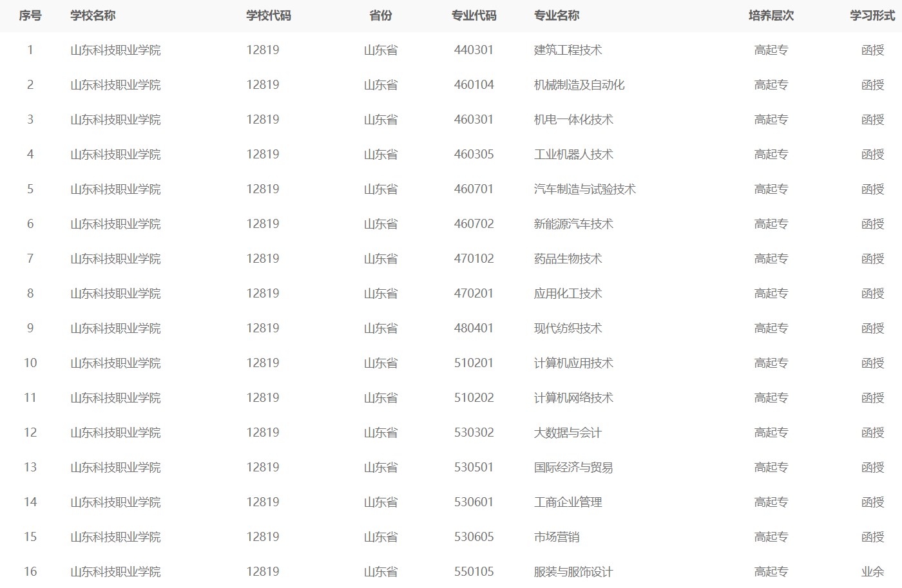Screen dimensions: 902x588
Task: Select the 计算机网络技术 major cell
Action: click(573, 398)
